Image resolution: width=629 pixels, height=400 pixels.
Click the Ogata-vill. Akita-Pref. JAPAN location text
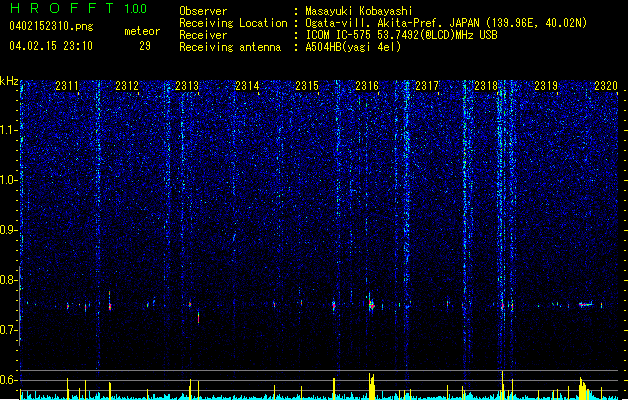446,23
